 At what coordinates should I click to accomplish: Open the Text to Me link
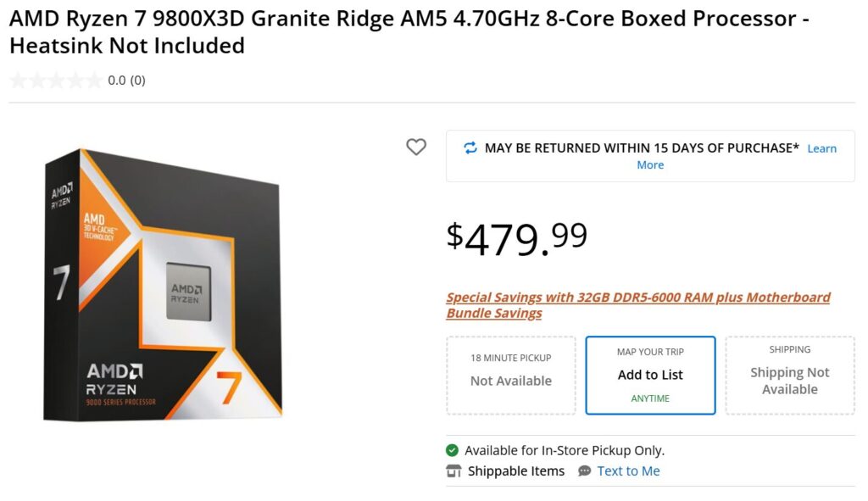click(x=628, y=471)
